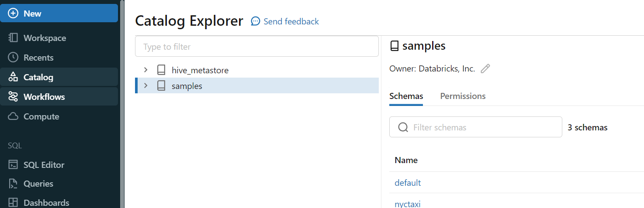Select the Catalog sidebar icon

click(x=13, y=77)
